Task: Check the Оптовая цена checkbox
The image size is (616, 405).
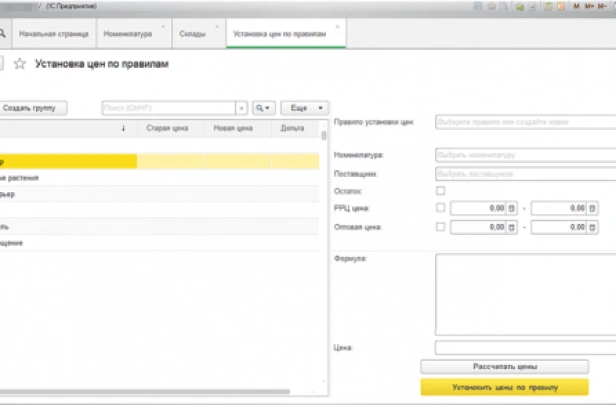Action: point(441,227)
